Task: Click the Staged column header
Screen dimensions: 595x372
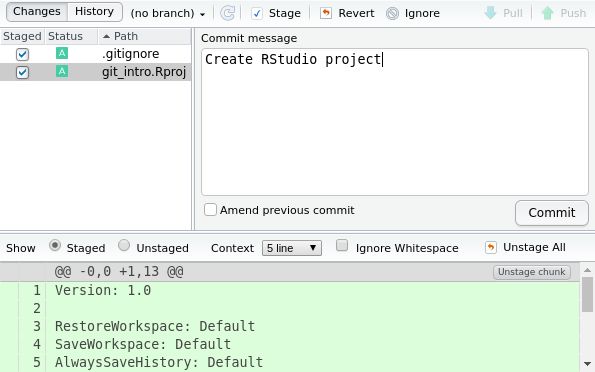Action: click(22, 36)
